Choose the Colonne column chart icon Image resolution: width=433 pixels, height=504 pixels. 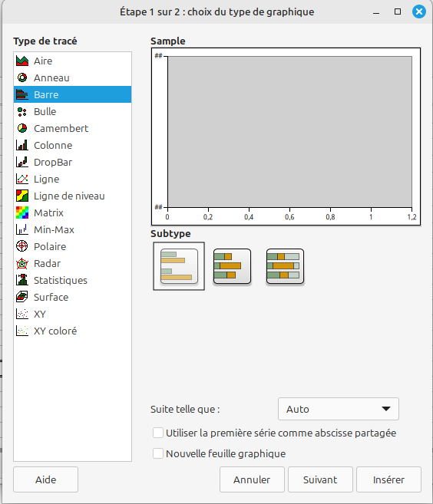(x=22, y=145)
